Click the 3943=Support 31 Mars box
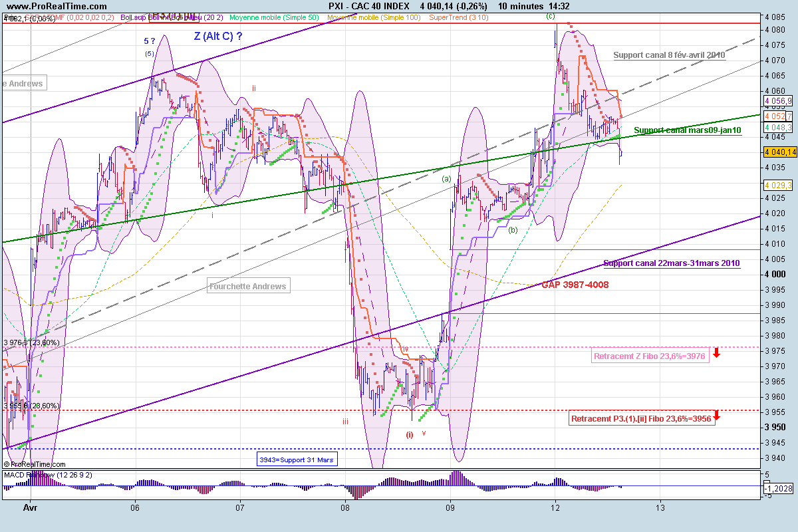Screen dimensions: 798x532 click(x=297, y=459)
